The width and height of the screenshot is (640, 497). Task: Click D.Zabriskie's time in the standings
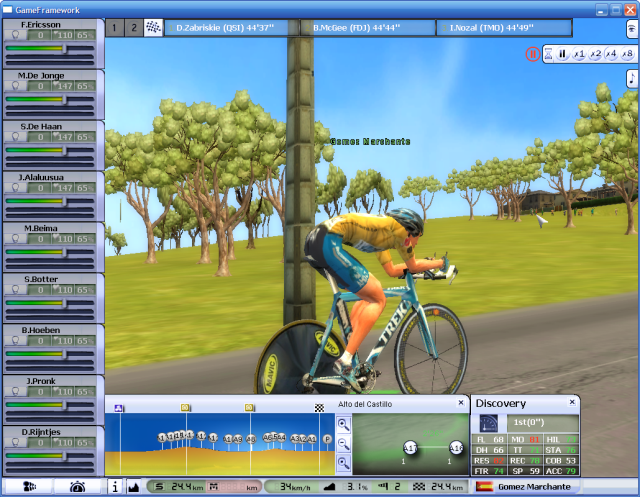[231, 27]
